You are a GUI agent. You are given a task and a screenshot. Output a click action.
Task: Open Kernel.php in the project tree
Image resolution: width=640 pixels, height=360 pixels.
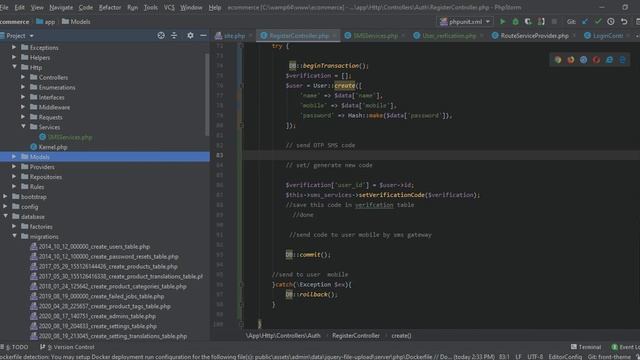coord(49,147)
